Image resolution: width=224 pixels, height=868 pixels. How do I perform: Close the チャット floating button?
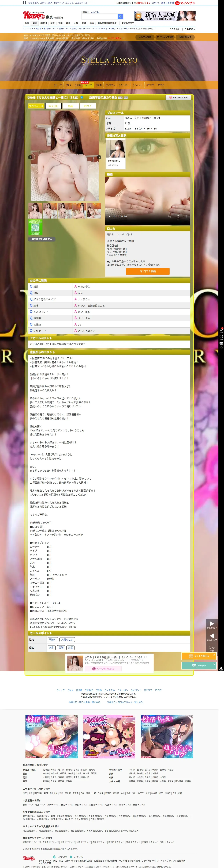tap(214, 664)
